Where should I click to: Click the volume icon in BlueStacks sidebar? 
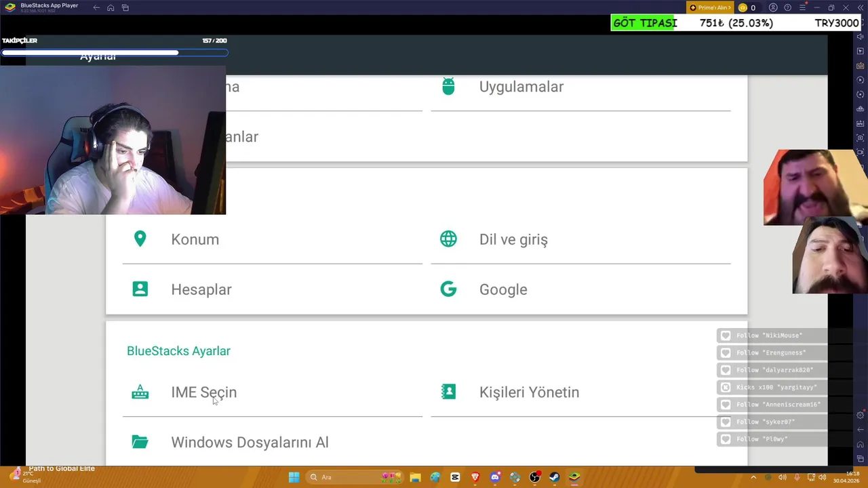click(x=861, y=37)
